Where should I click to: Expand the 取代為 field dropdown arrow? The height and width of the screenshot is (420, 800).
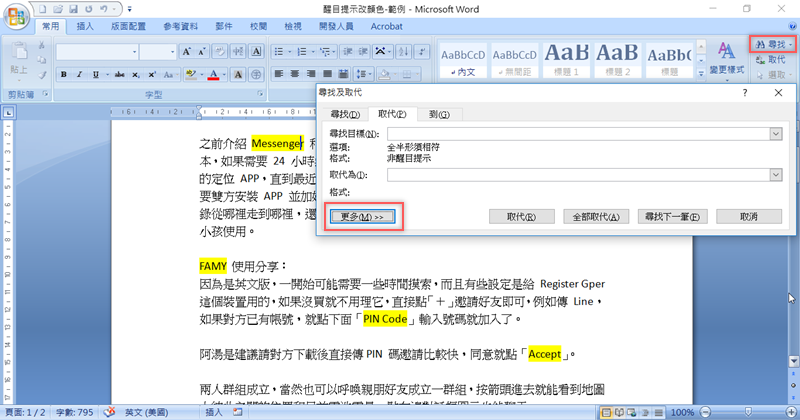click(776, 175)
